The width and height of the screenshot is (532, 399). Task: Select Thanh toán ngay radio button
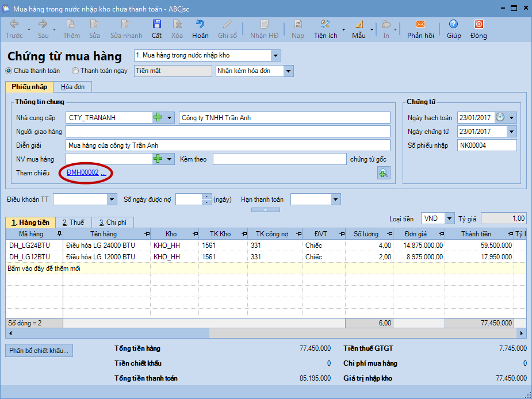75,71
